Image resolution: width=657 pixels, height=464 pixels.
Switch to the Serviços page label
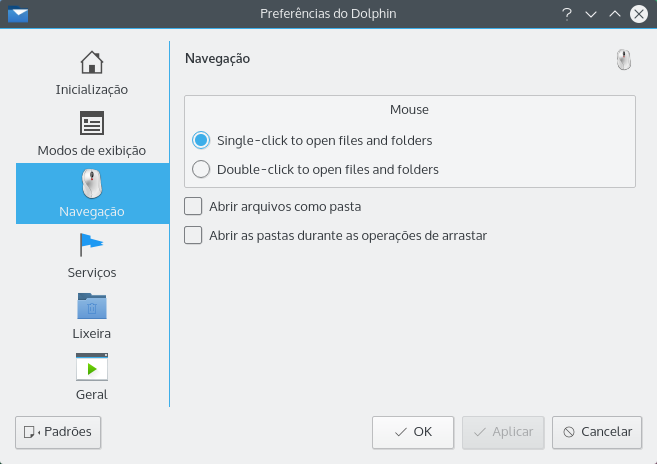[92, 272]
